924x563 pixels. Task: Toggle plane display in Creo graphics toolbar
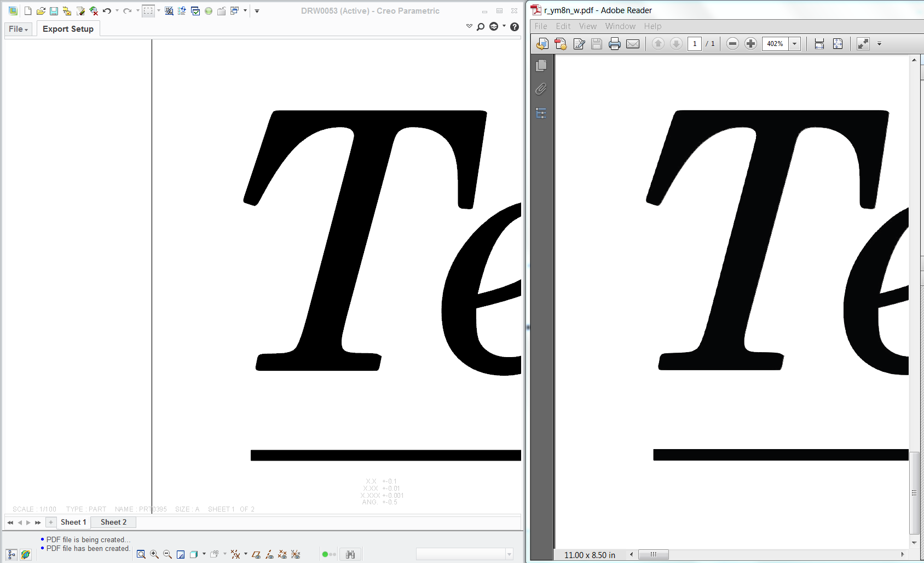coord(256,554)
